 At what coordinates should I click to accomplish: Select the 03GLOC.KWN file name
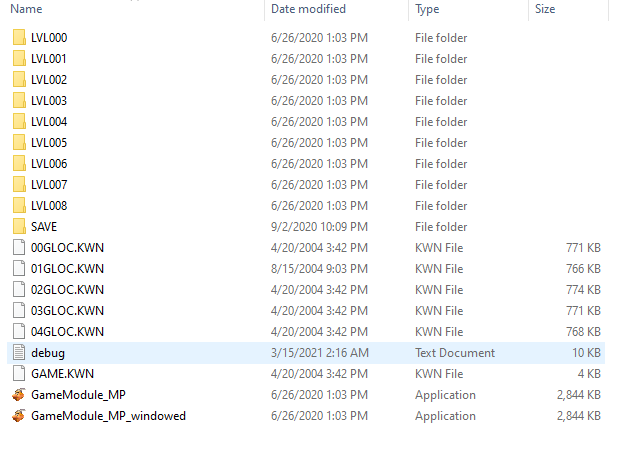[68, 311]
